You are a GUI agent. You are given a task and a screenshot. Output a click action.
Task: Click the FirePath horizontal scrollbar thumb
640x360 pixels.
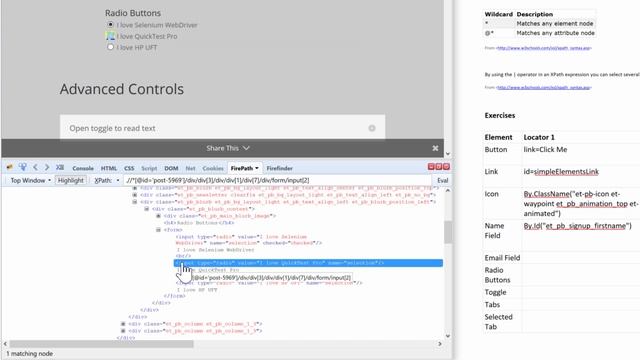click(101, 344)
